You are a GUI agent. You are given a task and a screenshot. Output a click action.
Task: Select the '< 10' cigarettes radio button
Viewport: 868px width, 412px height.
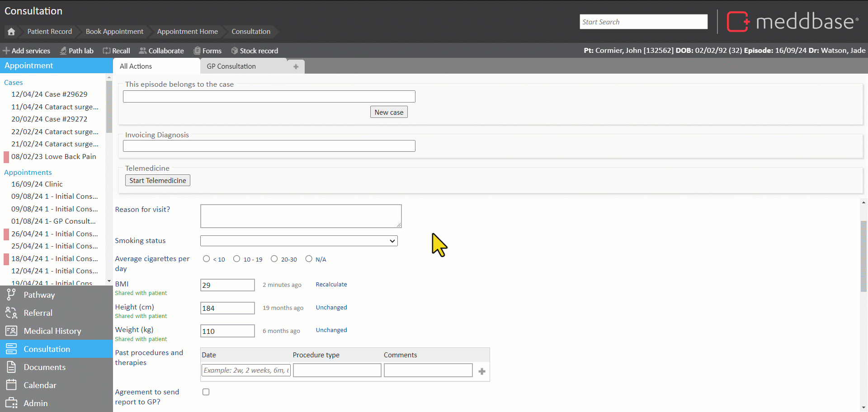click(207, 259)
